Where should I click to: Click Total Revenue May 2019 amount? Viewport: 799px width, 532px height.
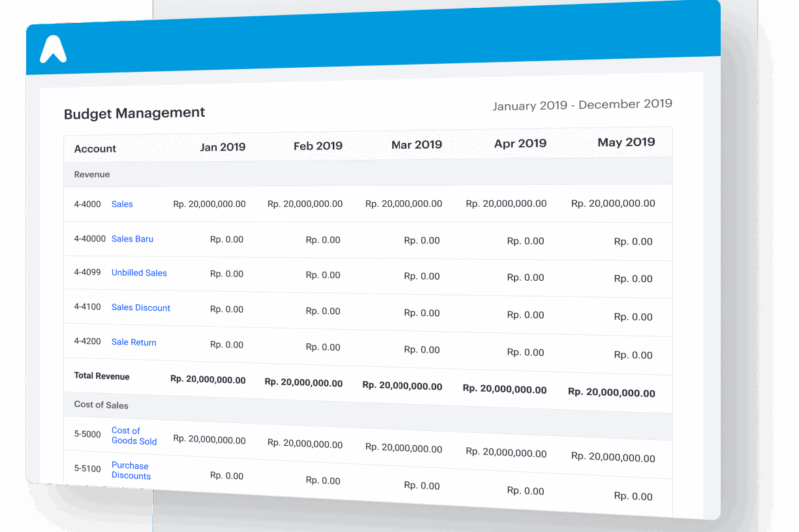point(611,393)
